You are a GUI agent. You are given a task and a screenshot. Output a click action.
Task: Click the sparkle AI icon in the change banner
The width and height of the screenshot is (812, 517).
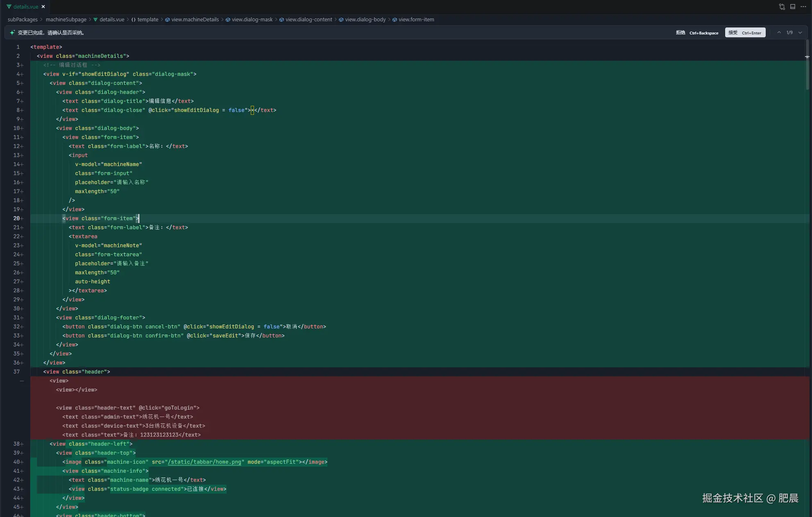12,32
